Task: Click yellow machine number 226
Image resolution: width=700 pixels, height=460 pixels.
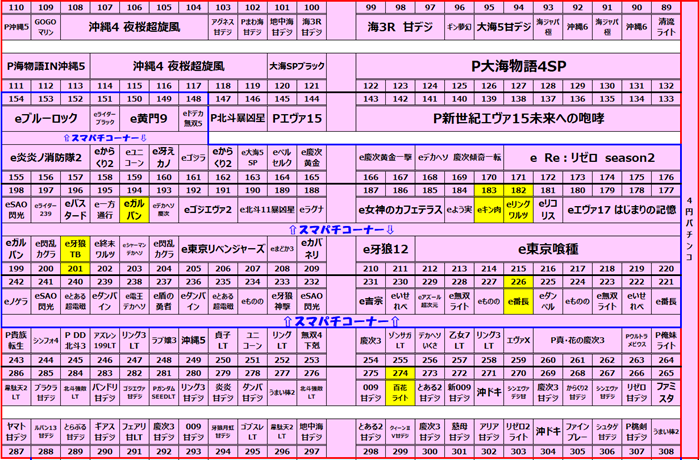Action: pos(518,282)
